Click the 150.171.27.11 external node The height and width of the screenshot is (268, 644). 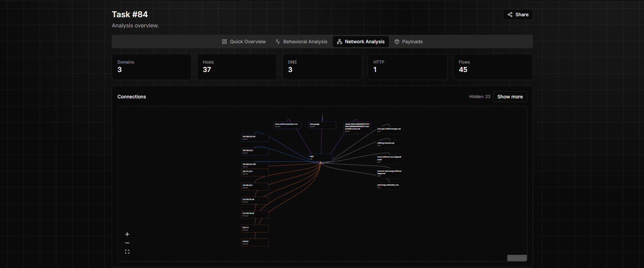[255, 172]
